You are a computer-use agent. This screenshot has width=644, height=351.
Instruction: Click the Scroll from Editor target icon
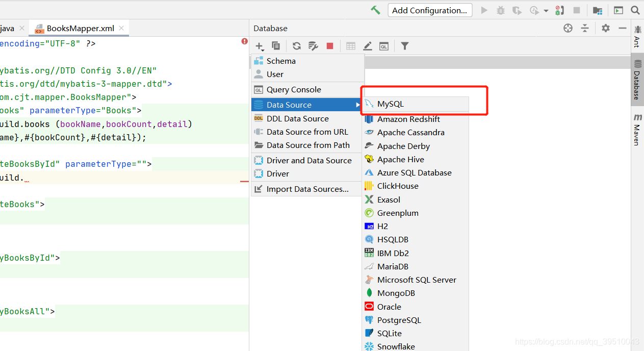[x=568, y=28]
